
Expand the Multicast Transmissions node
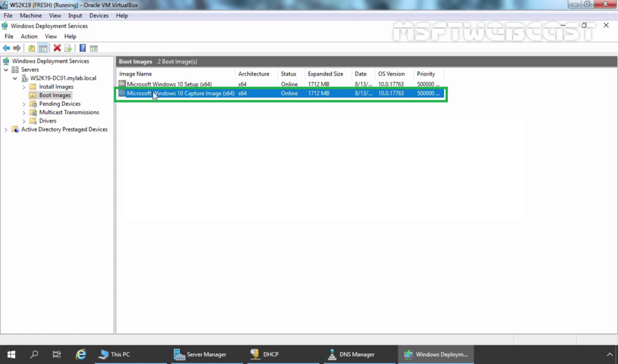[x=24, y=112]
